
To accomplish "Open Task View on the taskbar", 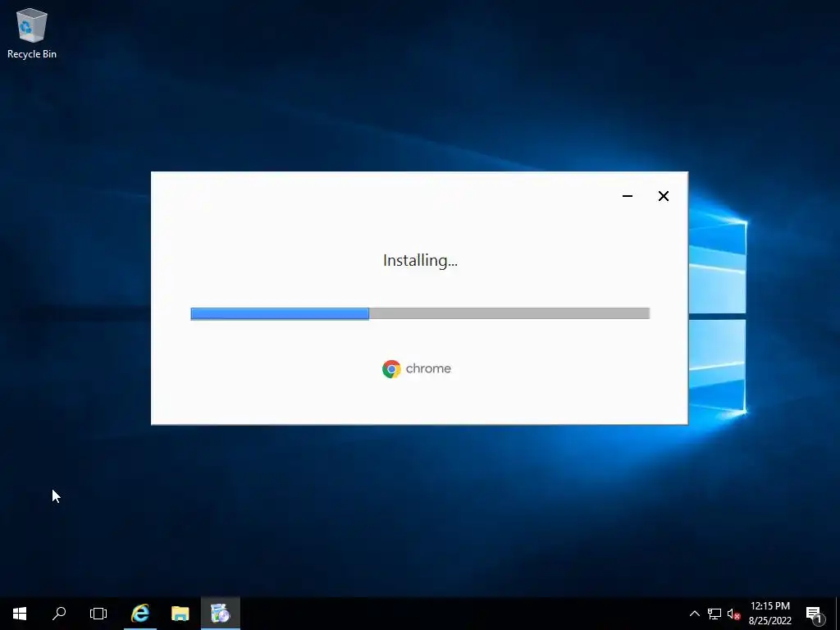I will [98, 614].
